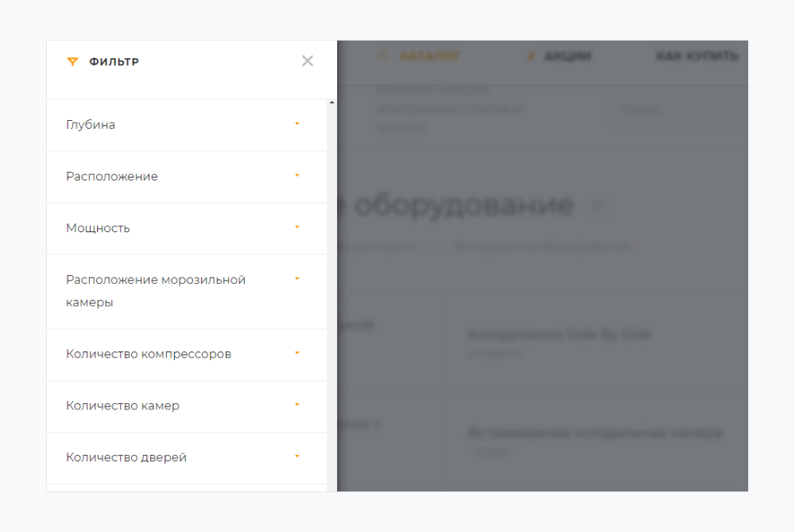Click the orange filter funnel icon

(72, 62)
